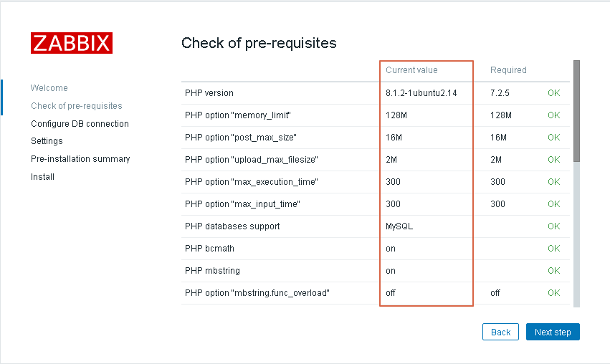Open the Settings step

tap(47, 140)
